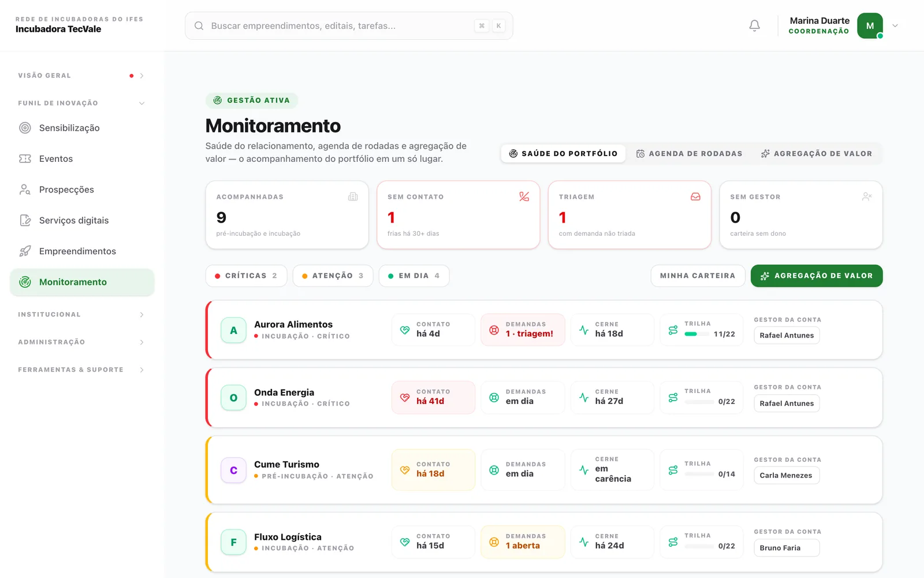
Task: Open the Triagem summary card
Action: tap(629, 215)
